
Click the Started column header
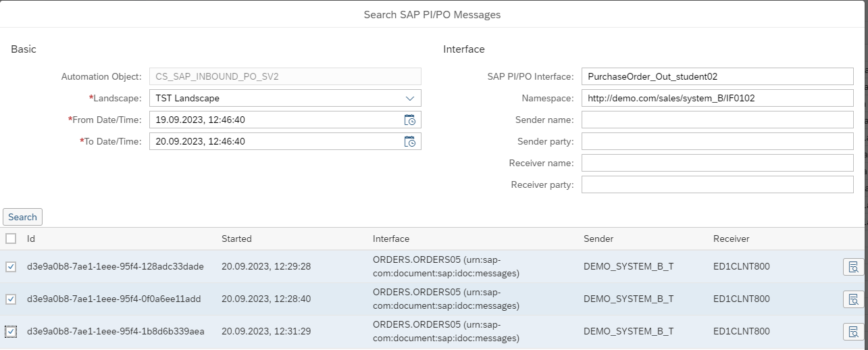coord(236,239)
